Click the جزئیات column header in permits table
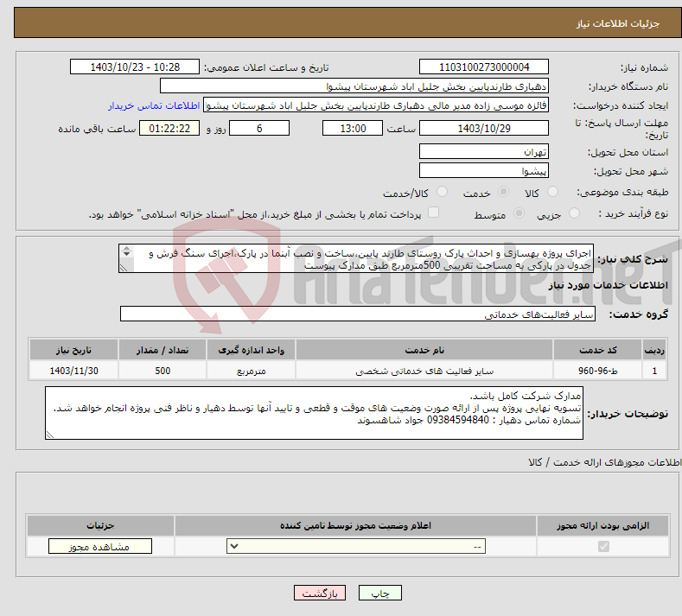 pyautogui.click(x=100, y=525)
